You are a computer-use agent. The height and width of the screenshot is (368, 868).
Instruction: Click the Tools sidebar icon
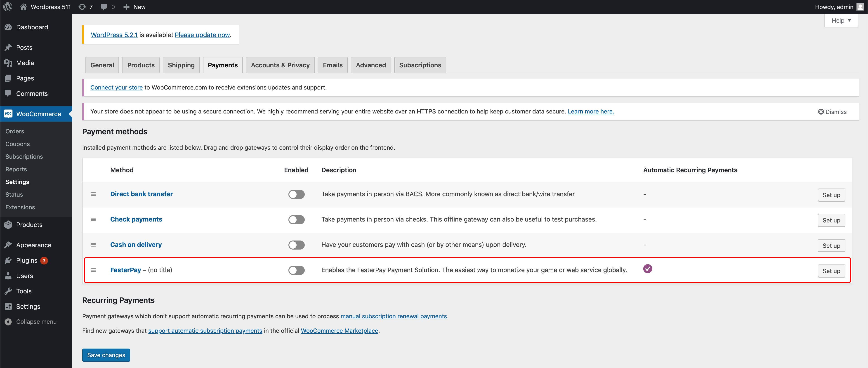pos(10,290)
